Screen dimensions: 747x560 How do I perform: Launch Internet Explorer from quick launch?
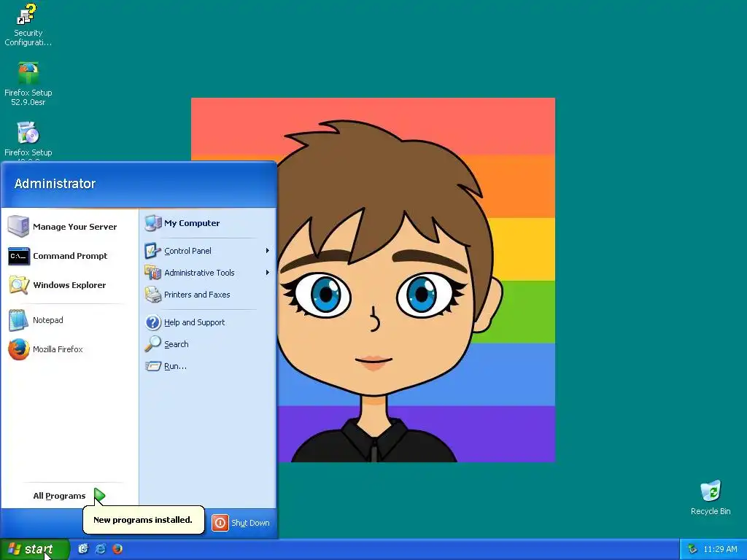point(101,548)
